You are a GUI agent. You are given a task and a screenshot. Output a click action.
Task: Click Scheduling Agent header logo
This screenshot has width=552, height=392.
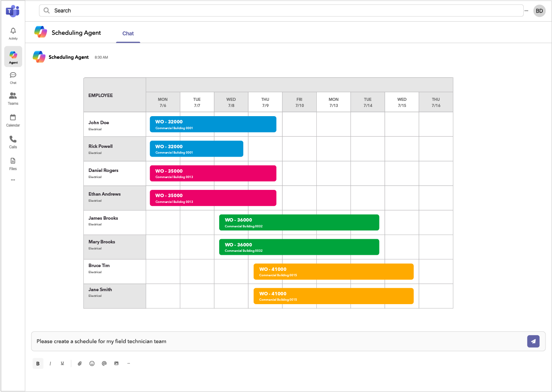(x=41, y=32)
